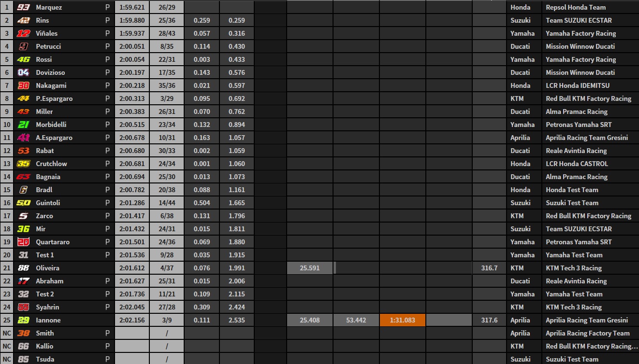This screenshot has width=639, height=364.
Task: Click Guintoli's lap count 14/44
Action: [x=167, y=203]
